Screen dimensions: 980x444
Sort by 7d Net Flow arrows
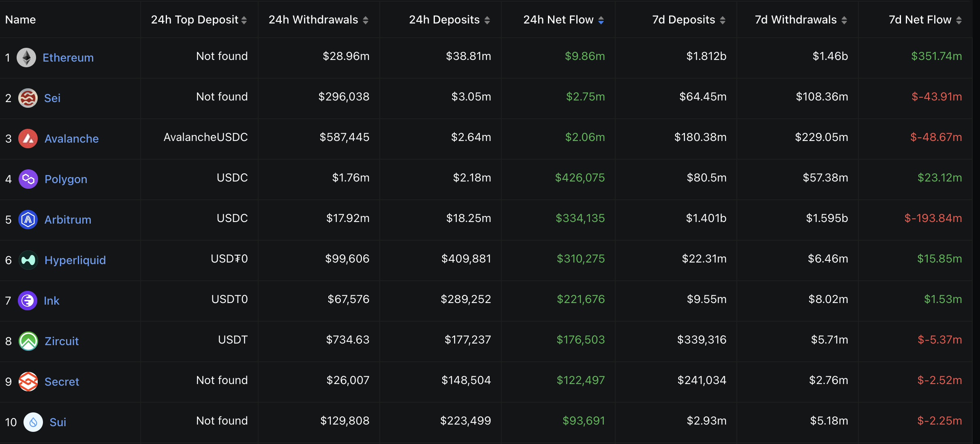point(959,20)
